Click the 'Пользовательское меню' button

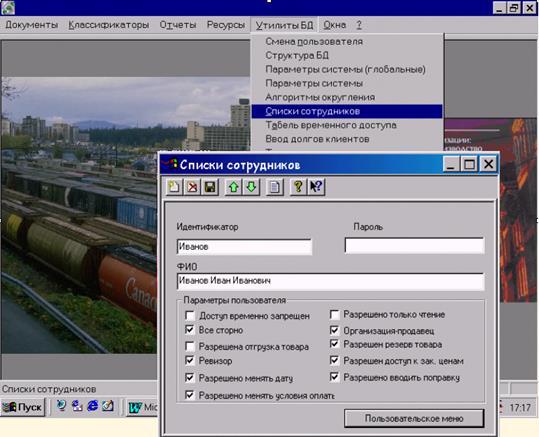tap(414, 418)
